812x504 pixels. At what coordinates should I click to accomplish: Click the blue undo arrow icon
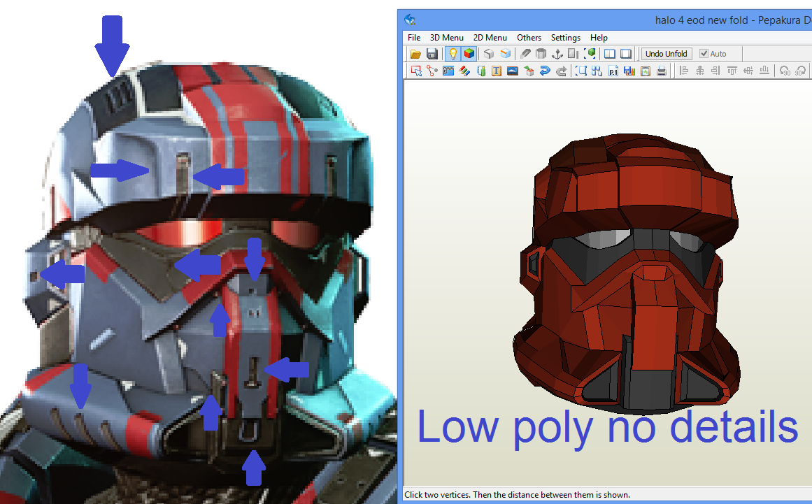545,71
